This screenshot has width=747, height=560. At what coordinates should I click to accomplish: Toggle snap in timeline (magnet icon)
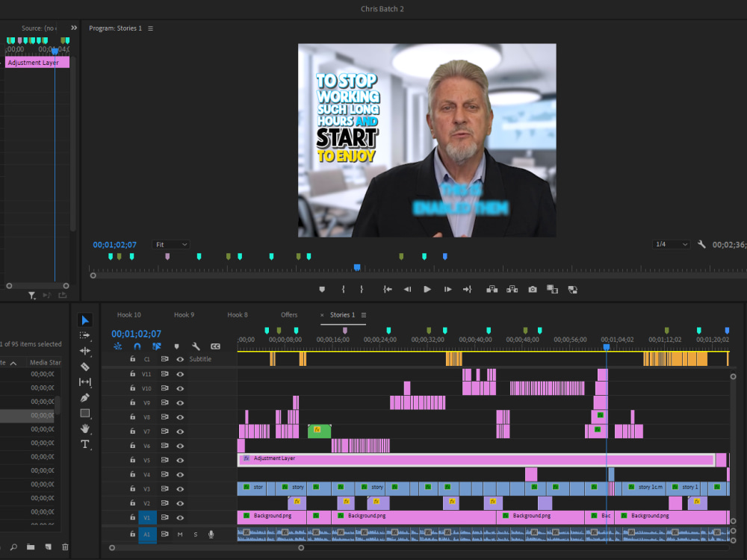click(137, 346)
